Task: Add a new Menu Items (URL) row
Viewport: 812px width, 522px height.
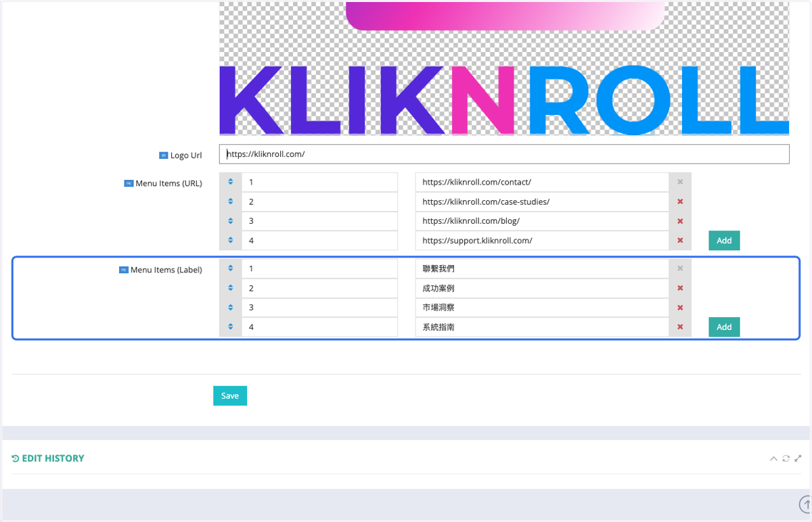Action: point(724,240)
